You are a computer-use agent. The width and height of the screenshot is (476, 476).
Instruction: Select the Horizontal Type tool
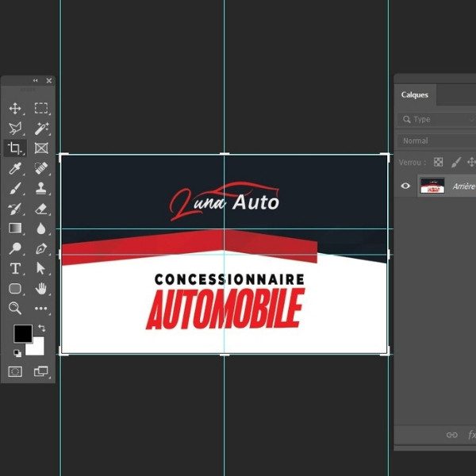15,269
